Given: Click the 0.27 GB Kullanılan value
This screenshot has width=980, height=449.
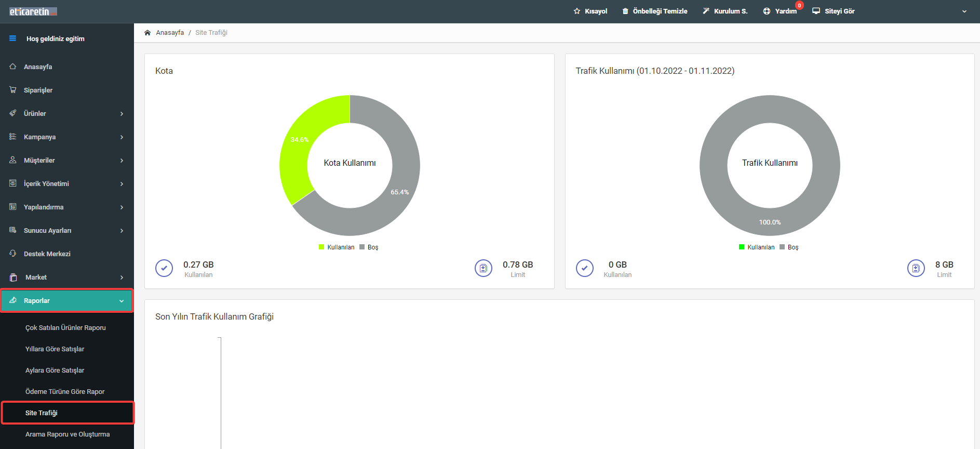Looking at the screenshot, I should (x=198, y=265).
